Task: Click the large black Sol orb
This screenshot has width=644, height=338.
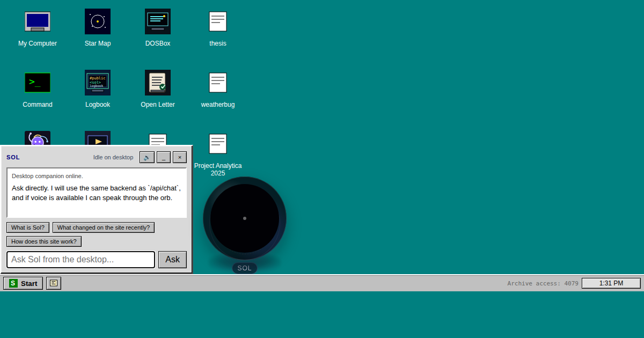Action: [245, 218]
